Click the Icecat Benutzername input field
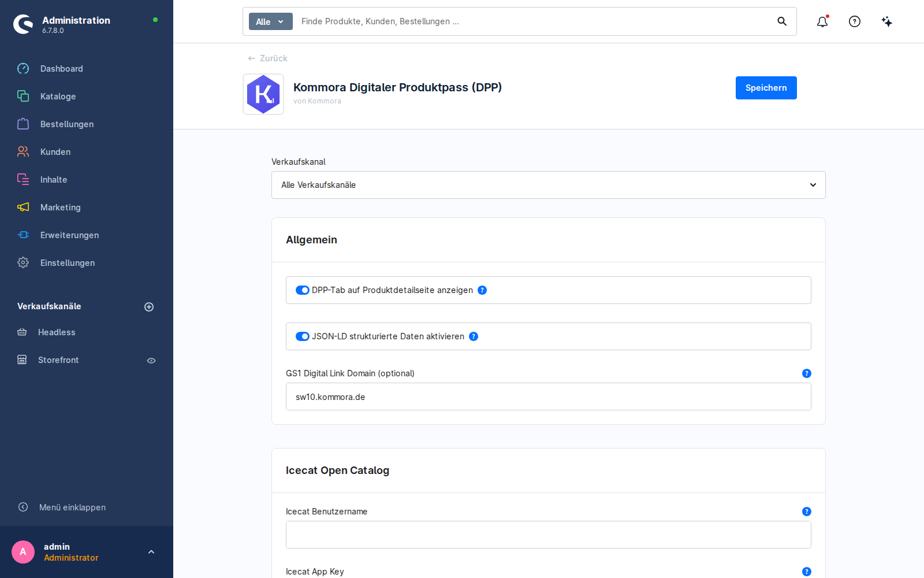Screen dimensions: 924x578 [549, 535]
